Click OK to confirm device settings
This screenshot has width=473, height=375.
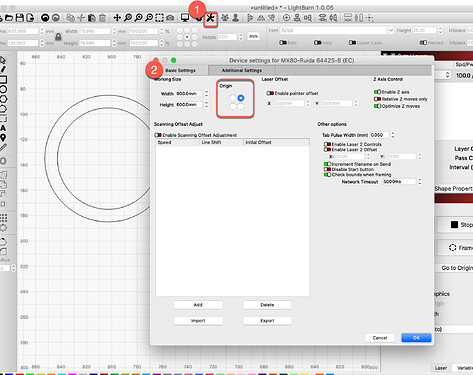(x=416, y=338)
